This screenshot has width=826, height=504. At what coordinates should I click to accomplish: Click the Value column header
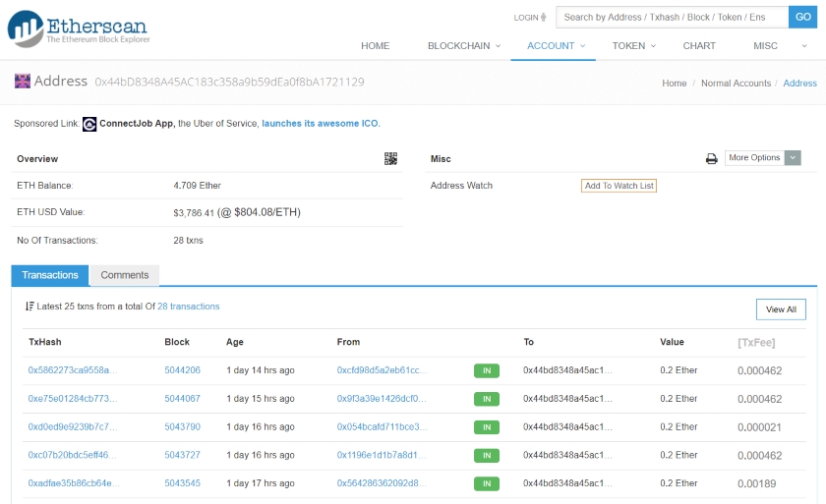pyautogui.click(x=672, y=342)
